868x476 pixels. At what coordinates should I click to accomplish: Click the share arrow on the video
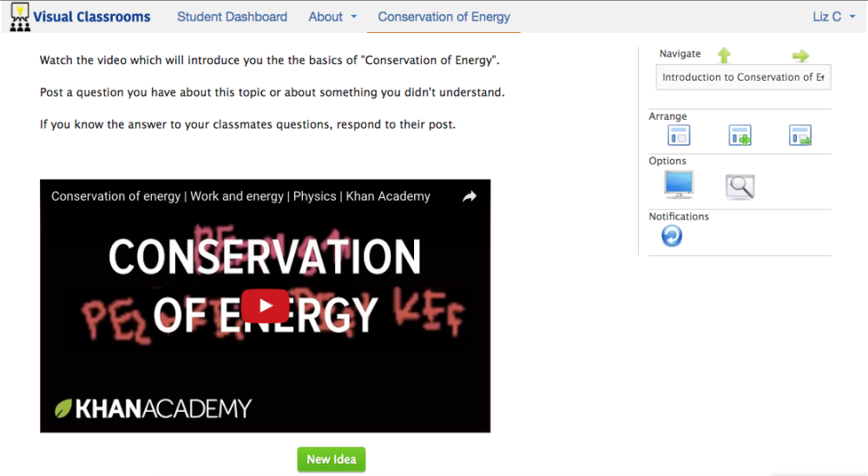[x=470, y=196]
